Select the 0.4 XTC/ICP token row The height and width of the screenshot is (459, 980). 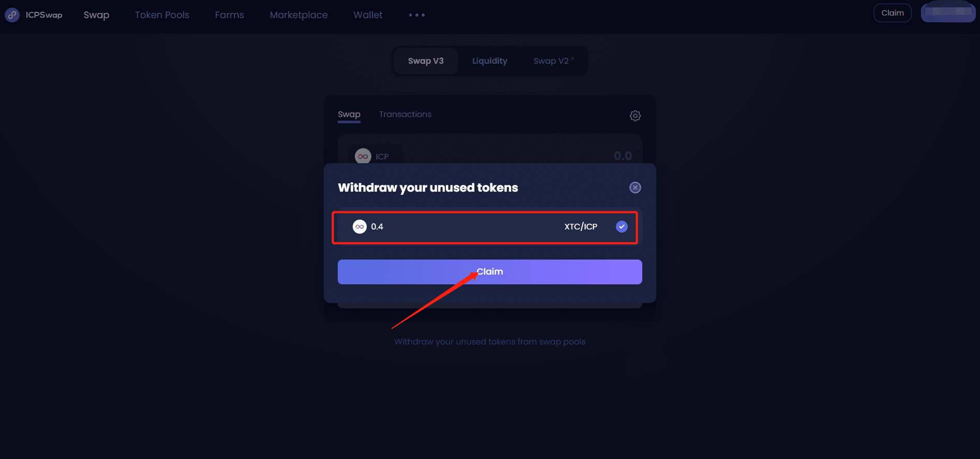coord(485,227)
